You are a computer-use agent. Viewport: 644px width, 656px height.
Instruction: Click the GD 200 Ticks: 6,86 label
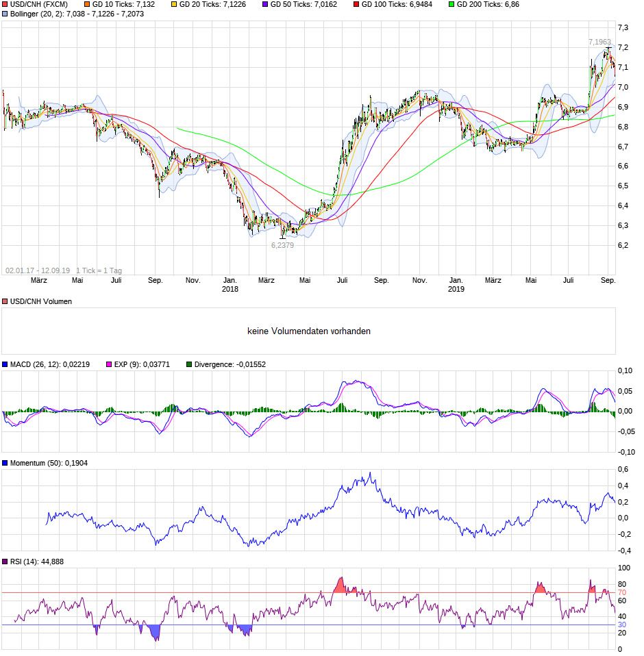tap(488, 5)
